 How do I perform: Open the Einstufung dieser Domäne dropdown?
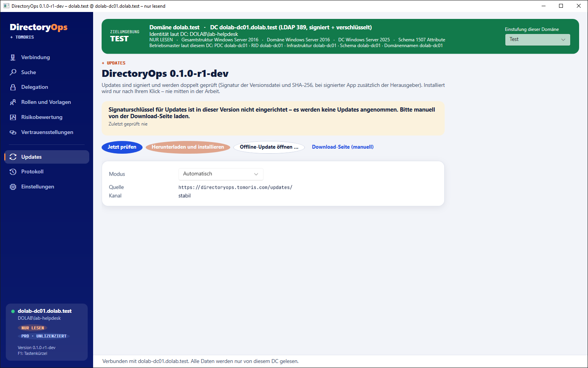(x=537, y=39)
